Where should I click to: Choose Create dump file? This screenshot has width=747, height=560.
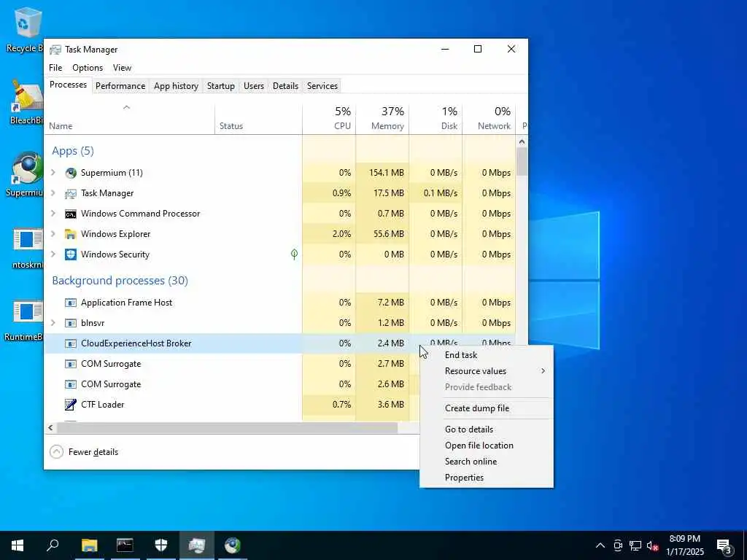pyautogui.click(x=487, y=408)
